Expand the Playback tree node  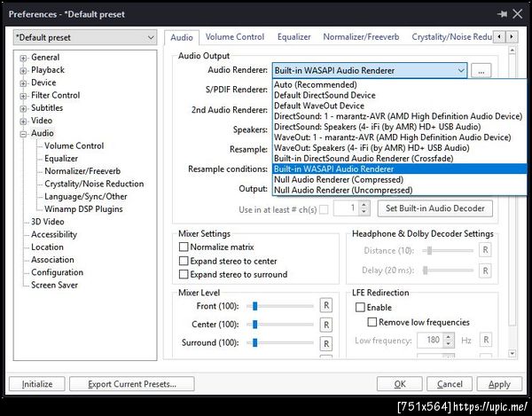[23, 71]
